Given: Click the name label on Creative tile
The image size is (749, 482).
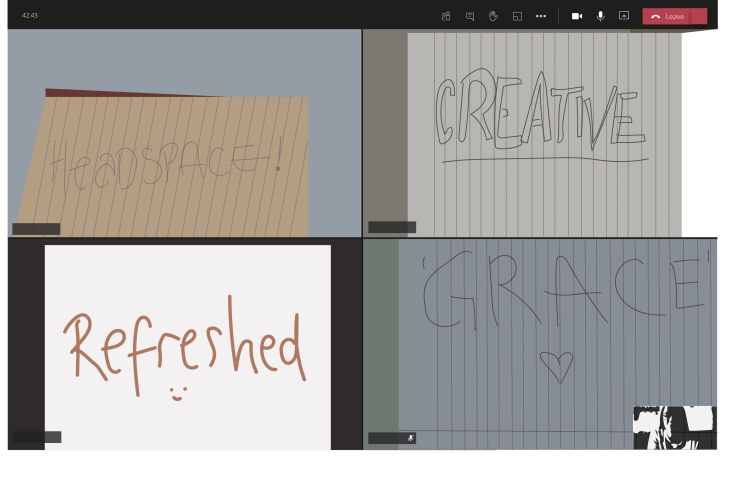Looking at the screenshot, I should pyautogui.click(x=392, y=228).
